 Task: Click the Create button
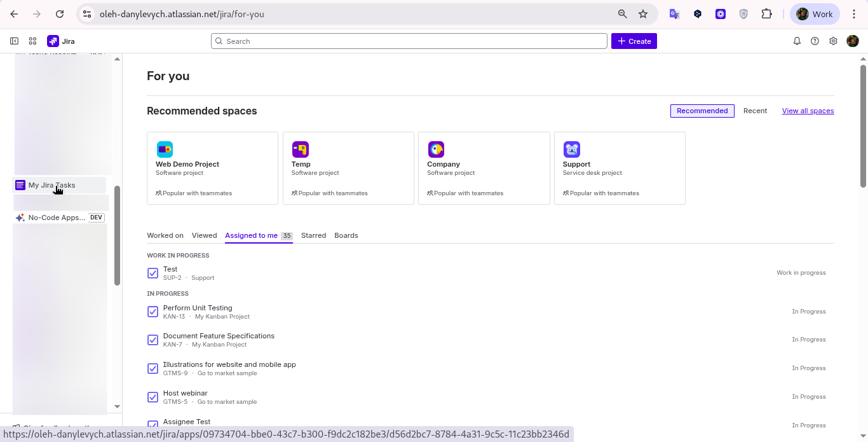[634, 41]
